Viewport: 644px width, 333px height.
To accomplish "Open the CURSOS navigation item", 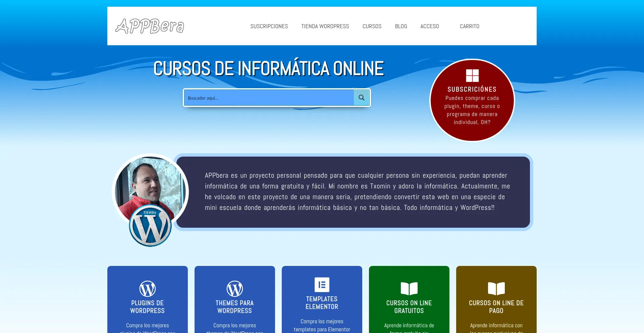I will (x=372, y=26).
